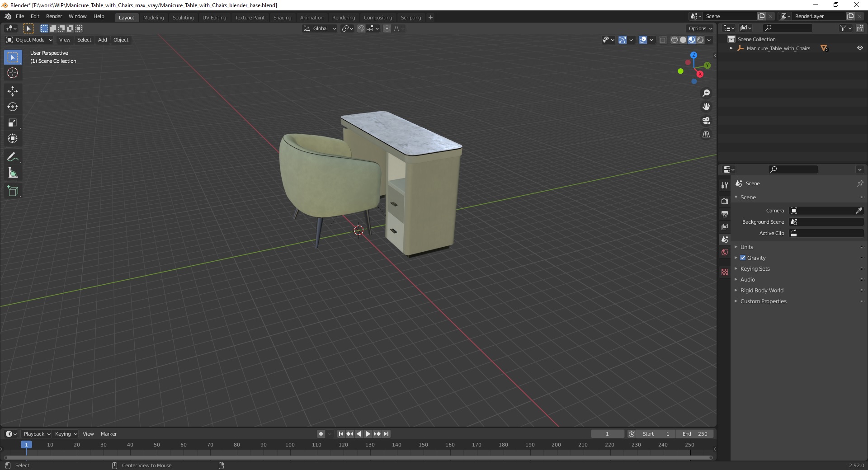
Task: Open the View Layer properties tab
Action: click(x=725, y=226)
